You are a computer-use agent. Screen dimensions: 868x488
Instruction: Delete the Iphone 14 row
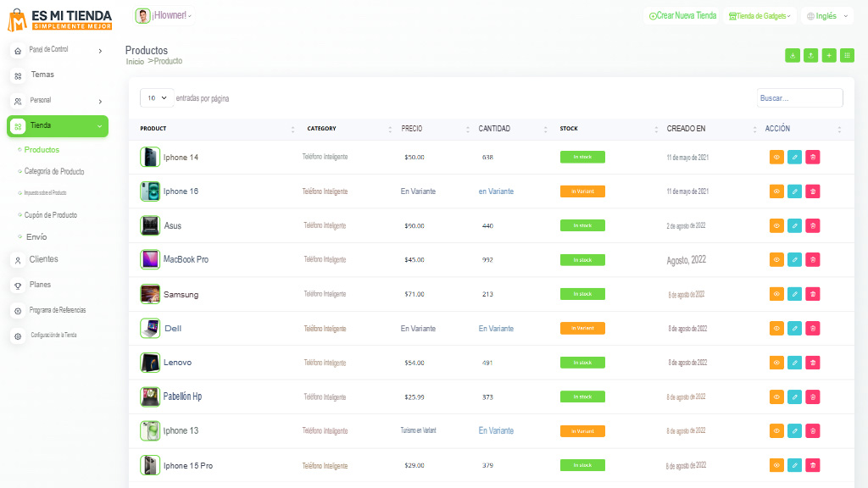tap(812, 157)
